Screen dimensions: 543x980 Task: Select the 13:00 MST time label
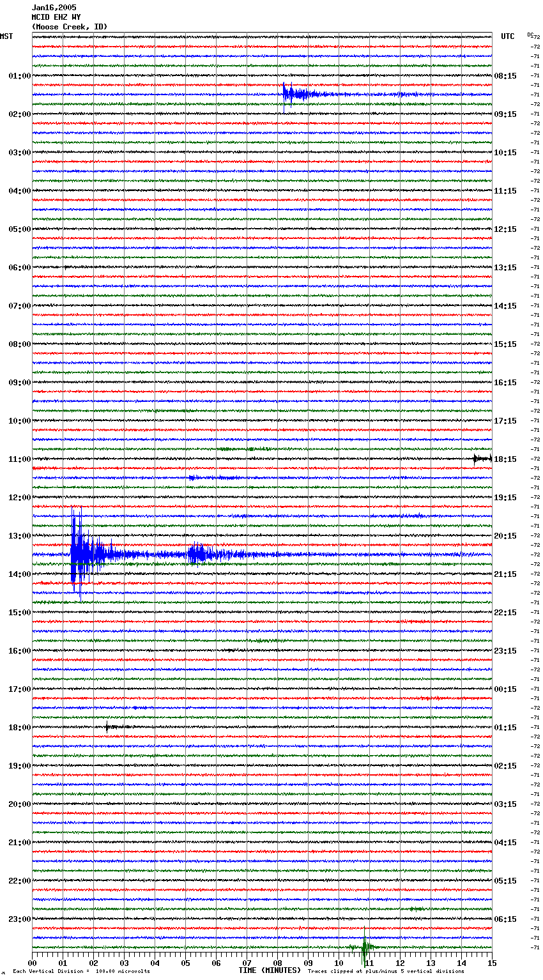point(20,536)
